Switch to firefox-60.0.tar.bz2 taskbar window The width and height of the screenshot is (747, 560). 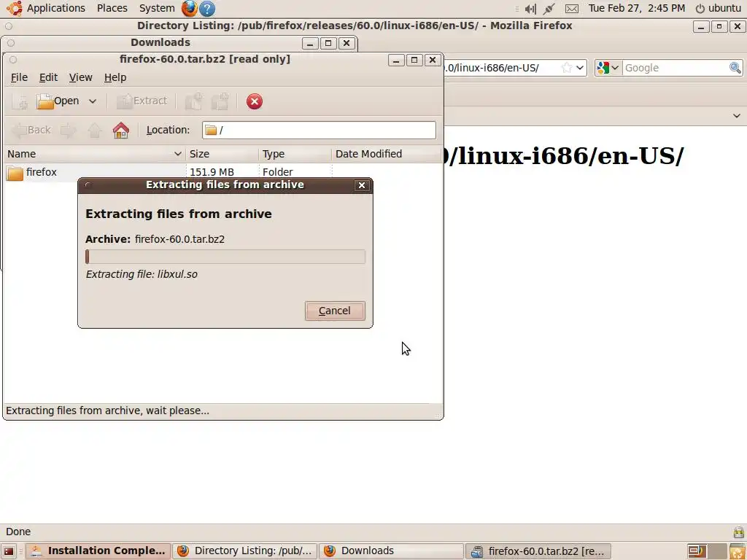[538, 551]
